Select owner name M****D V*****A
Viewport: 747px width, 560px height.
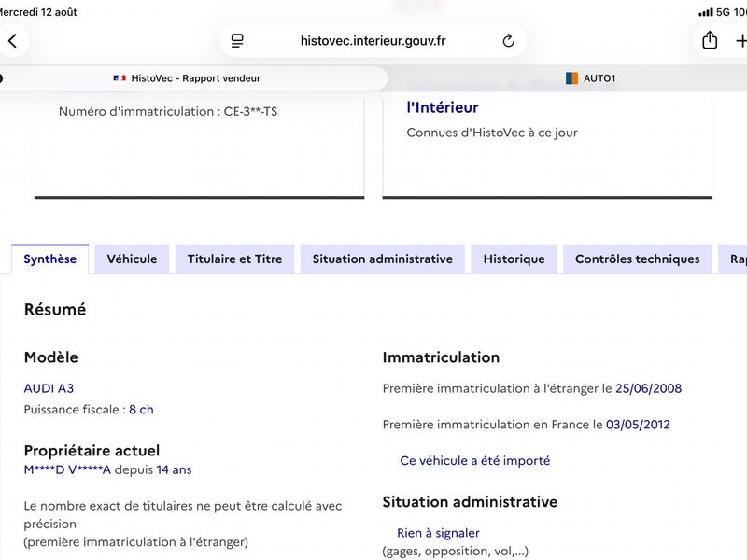(67, 470)
